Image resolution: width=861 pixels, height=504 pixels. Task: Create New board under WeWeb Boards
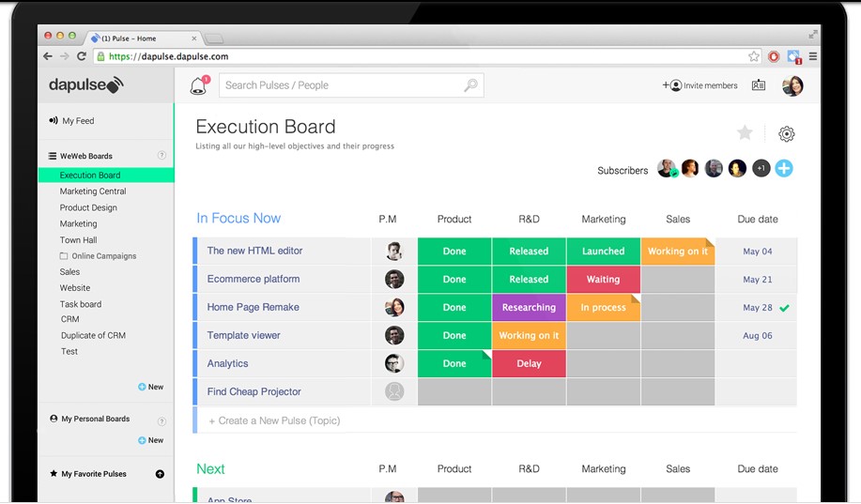point(150,387)
